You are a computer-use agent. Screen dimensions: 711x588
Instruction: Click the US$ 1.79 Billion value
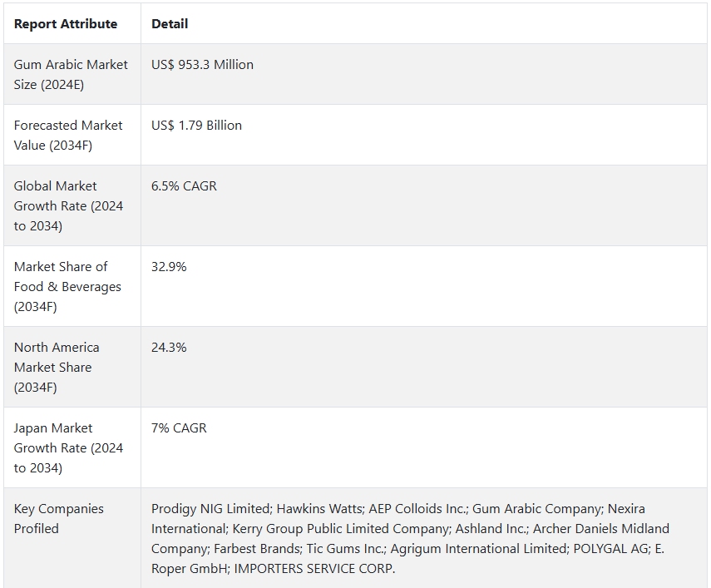(196, 126)
